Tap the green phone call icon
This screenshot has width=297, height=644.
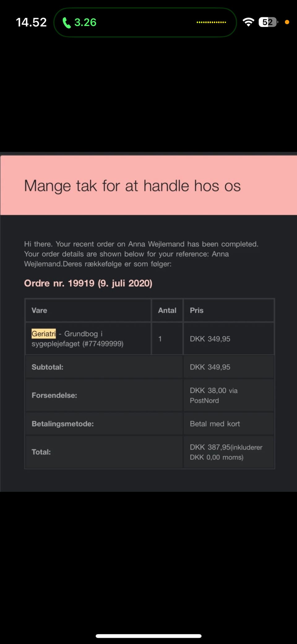coord(67,23)
